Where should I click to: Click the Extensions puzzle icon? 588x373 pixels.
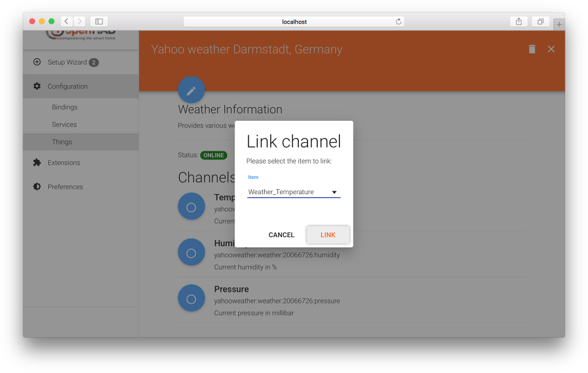tap(37, 162)
